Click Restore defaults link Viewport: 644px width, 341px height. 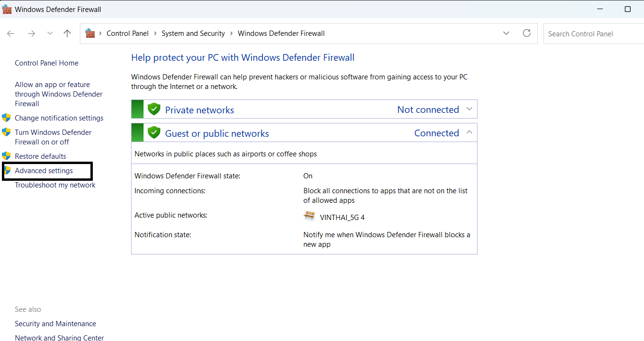[x=41, y=156]
